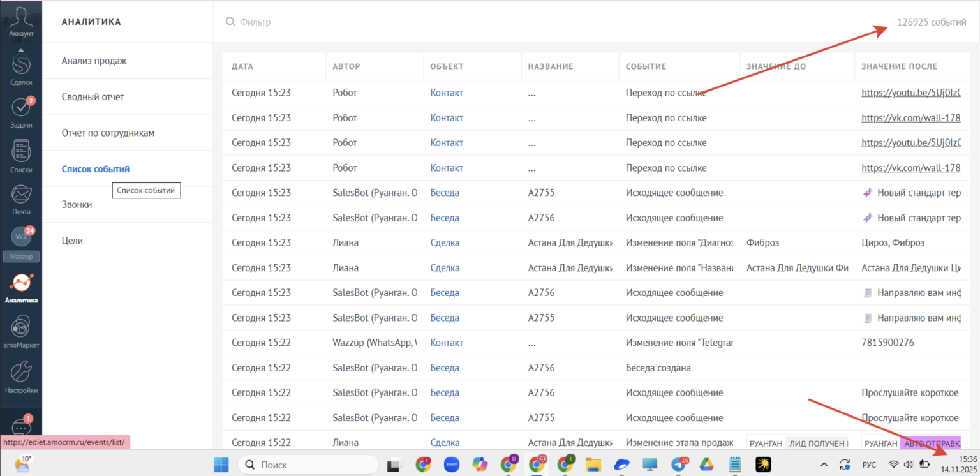
Task: Open Telegram from the Windows taskbar
Action: pyautogui.click(x=678, y=465)
